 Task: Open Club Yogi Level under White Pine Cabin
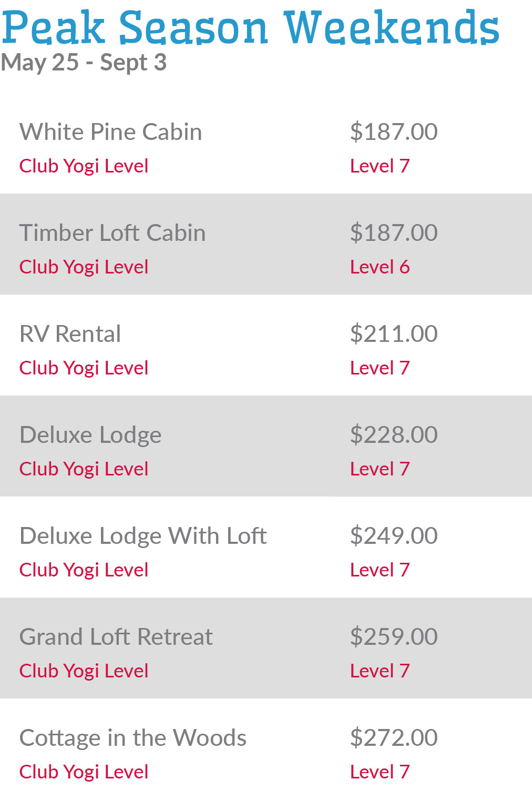84,166
